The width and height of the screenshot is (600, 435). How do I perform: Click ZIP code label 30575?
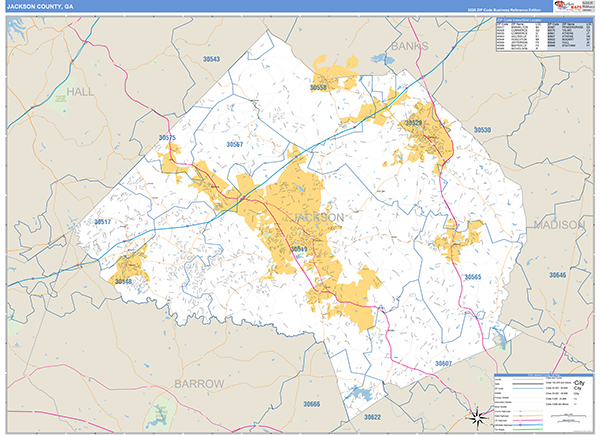pyautogui.click(x=167, y=138)
